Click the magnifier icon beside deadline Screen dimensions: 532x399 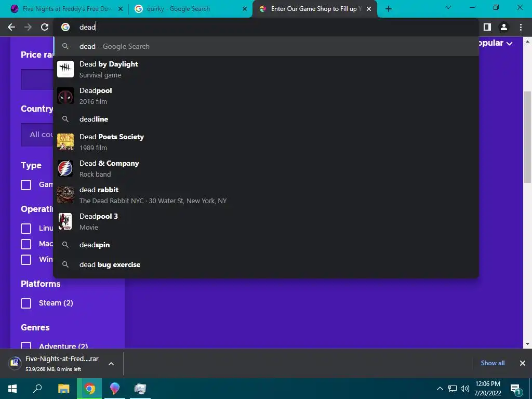pos(65,119)
